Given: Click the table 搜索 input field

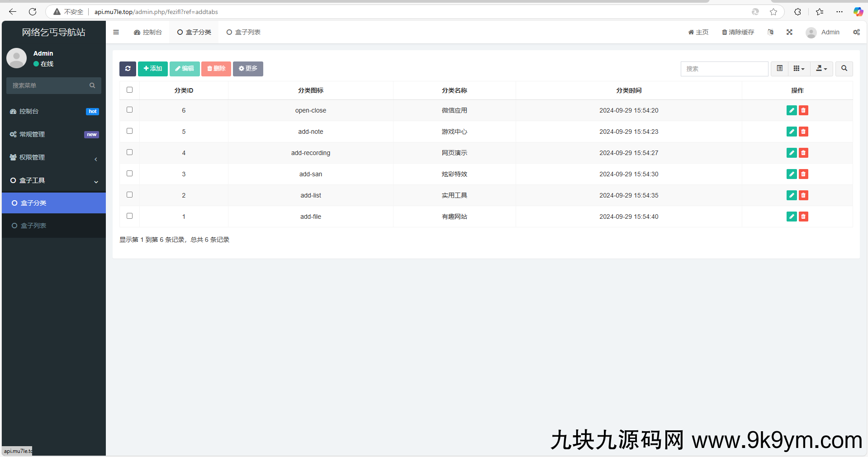Looking at the screenshot, I should 724,69.
